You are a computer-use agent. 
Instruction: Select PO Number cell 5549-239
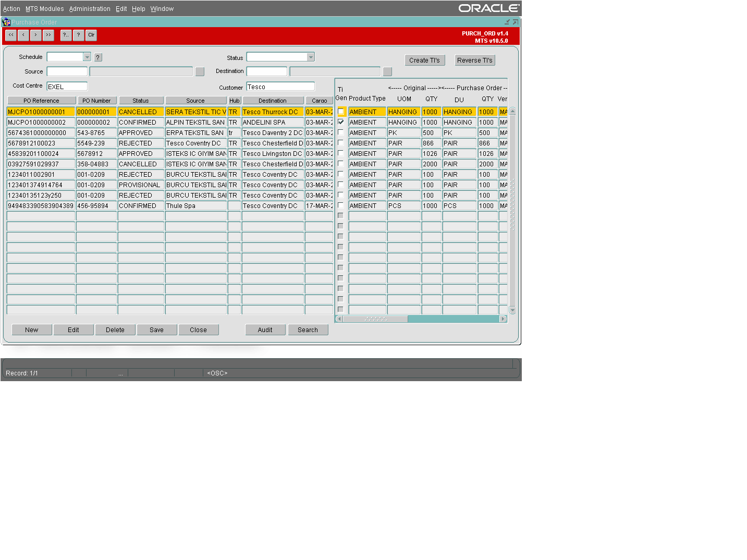point(96,143)
